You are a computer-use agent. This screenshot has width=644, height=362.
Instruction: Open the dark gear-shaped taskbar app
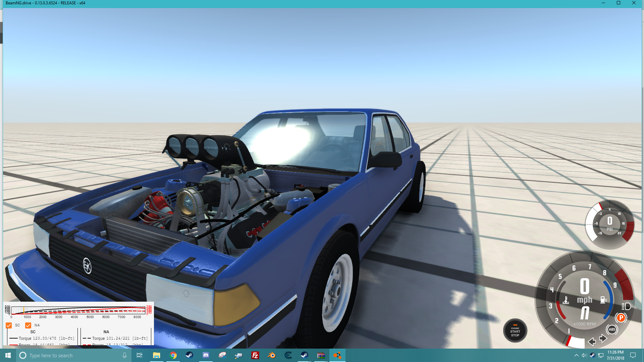coord(288,355)
